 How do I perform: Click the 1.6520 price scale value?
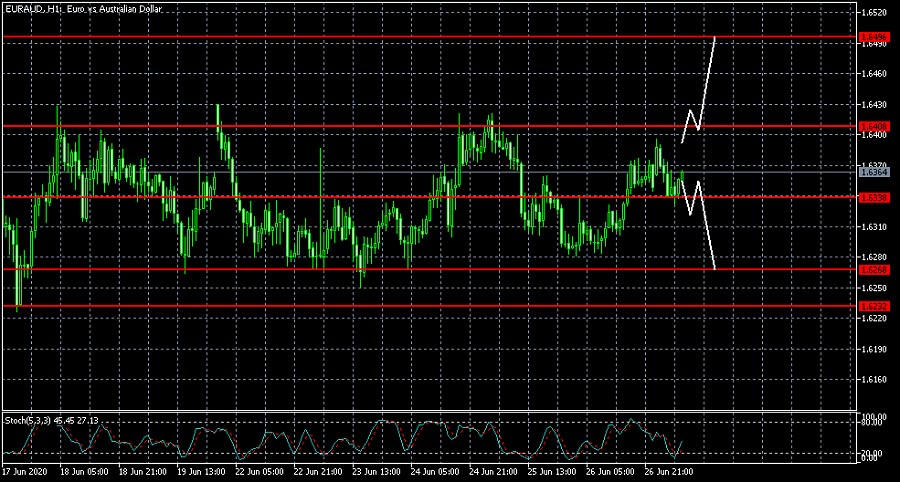(x=872, y=13)
